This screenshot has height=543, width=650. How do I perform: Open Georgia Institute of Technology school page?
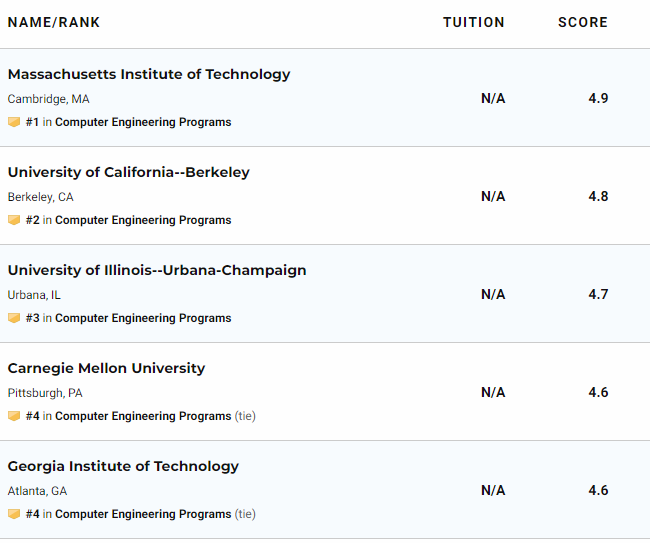click(123, 466)
